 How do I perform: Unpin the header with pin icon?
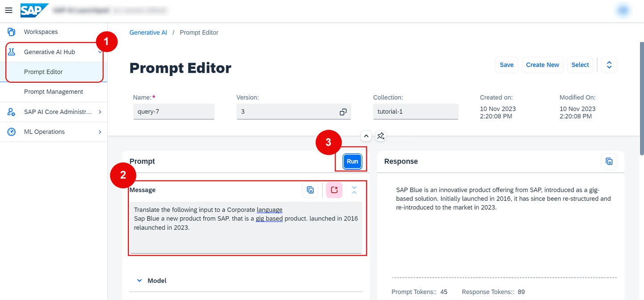[381, 136]
